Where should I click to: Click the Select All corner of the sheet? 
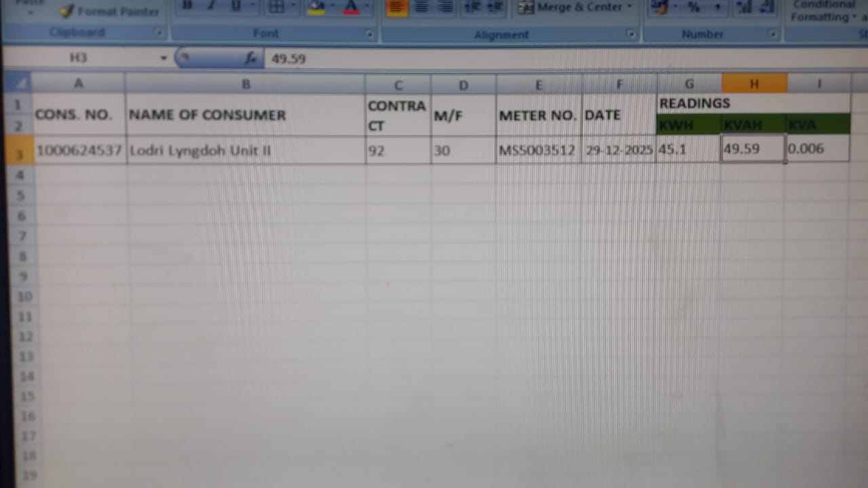point(19,83)
